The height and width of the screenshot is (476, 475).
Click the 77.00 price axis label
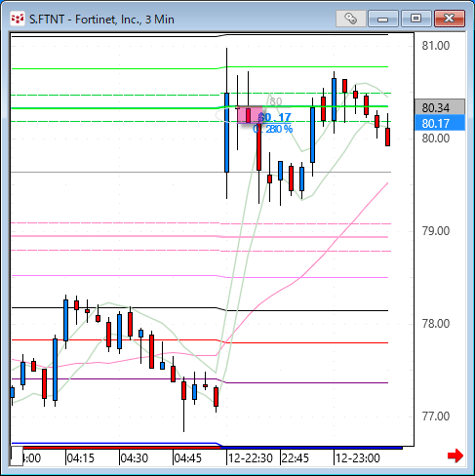pos(436,416)
